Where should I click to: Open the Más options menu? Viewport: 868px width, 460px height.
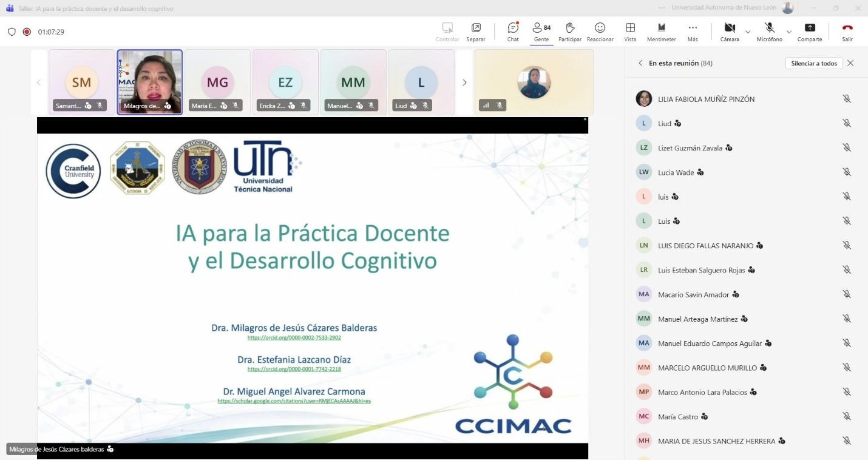click(693, 28)
